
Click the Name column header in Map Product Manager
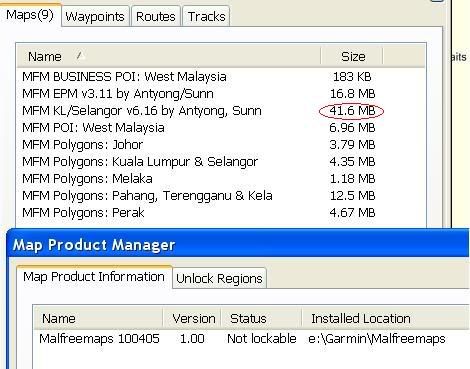tap(99, 319)
